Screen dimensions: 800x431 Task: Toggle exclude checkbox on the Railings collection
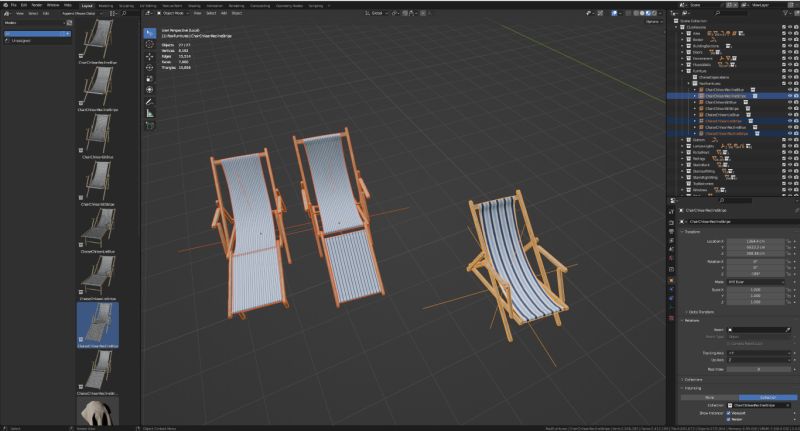[784, 159]
